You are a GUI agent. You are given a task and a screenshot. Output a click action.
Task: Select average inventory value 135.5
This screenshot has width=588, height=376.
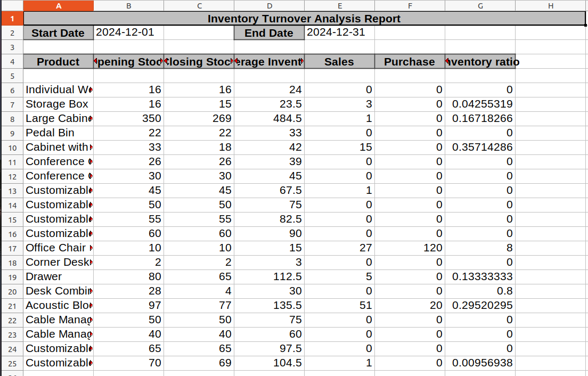[x=269, y=306]
